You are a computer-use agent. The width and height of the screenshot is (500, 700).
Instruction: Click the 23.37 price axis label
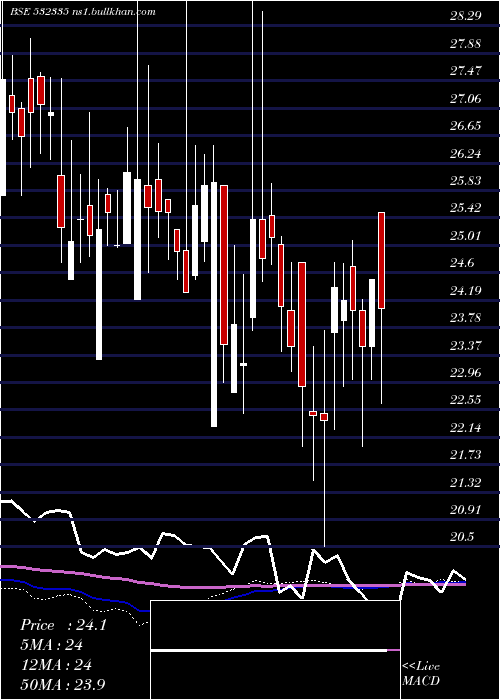[x=466, y=345]
